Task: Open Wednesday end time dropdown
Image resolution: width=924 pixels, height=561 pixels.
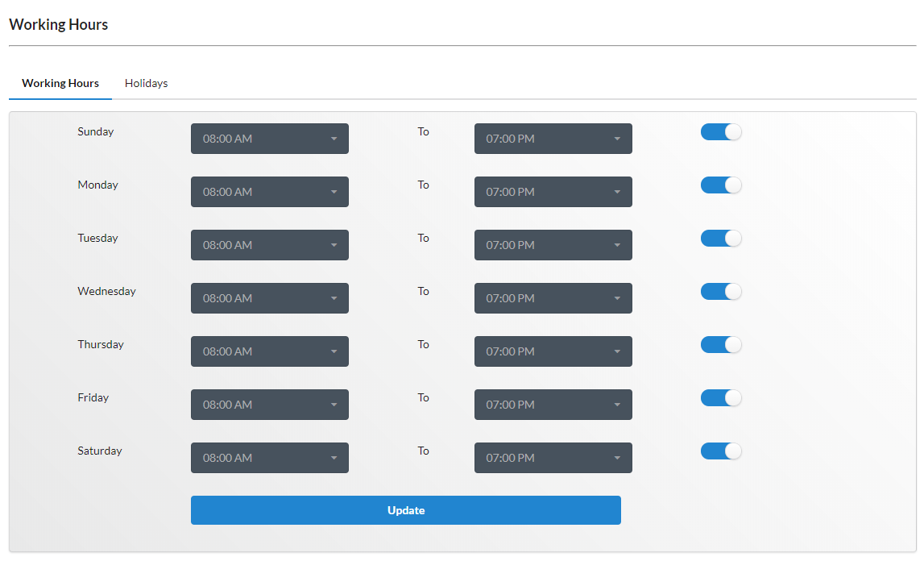Action: (553, 298)
